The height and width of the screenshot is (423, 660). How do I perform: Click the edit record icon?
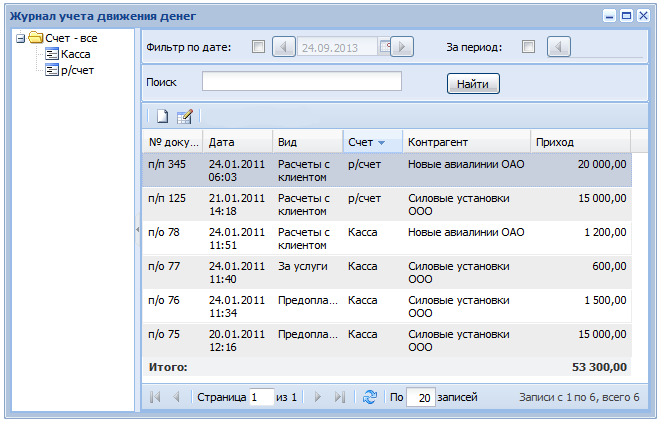point(185,117)
